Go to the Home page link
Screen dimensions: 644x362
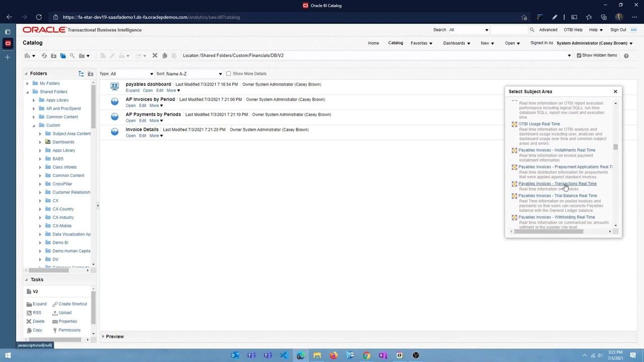[x=373, y=43]
